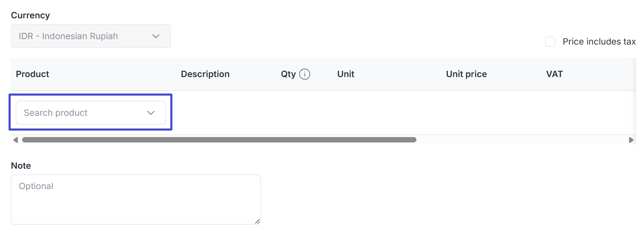
Task: Click the Unit price column header
Action: 466,74
